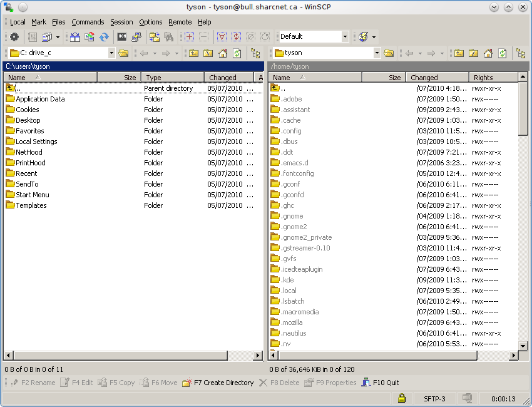The width and height of the screenshot is (532, 407).
Task: Open the Commands menu
Action: tap(88, 22)
